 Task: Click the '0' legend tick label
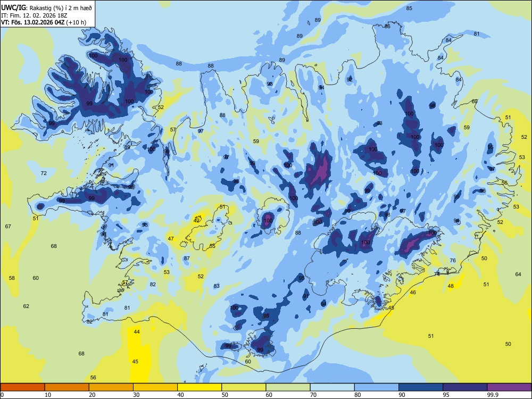[x=2, y=395]
